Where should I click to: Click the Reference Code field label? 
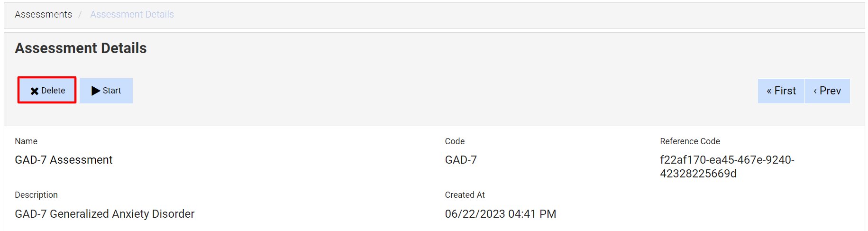pyautogui.click(x=690, y=141)
